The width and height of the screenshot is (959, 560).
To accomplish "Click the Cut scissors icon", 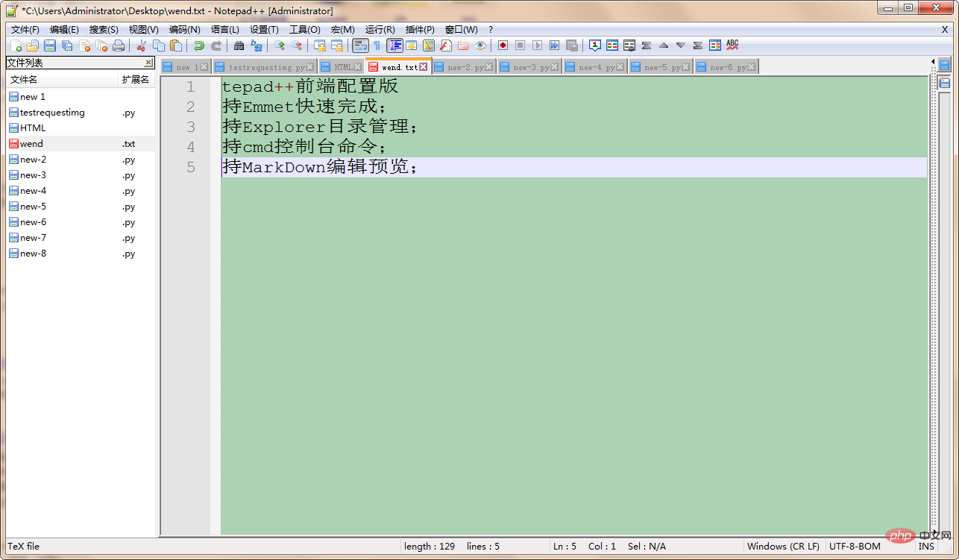I will coord(141,45).
